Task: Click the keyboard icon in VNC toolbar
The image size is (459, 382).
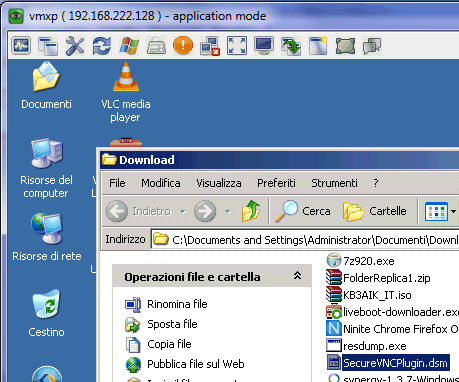Action: coord(156,46)
